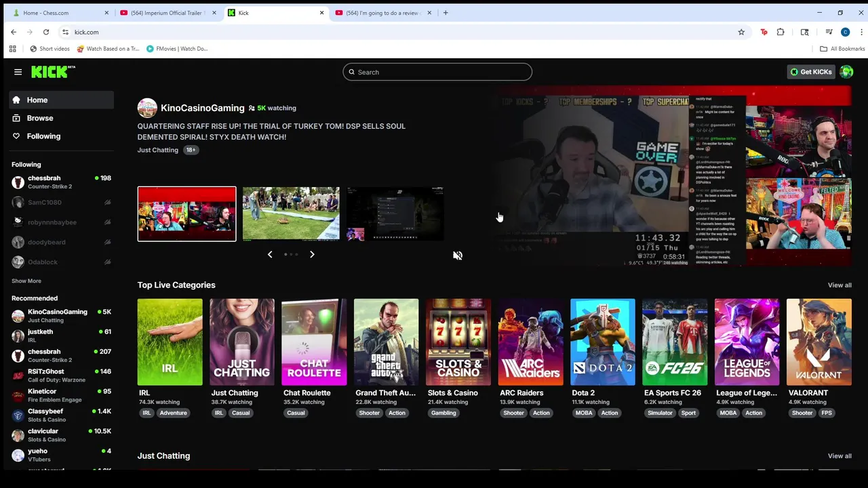
Task: Open All Bookmarks folder
Action: (842, 49)
